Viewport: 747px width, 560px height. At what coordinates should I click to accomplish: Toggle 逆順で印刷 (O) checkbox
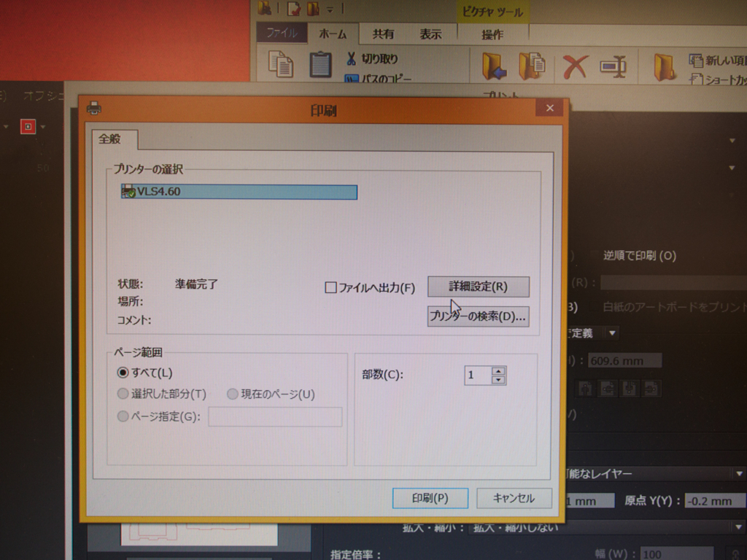coord(595,255)
